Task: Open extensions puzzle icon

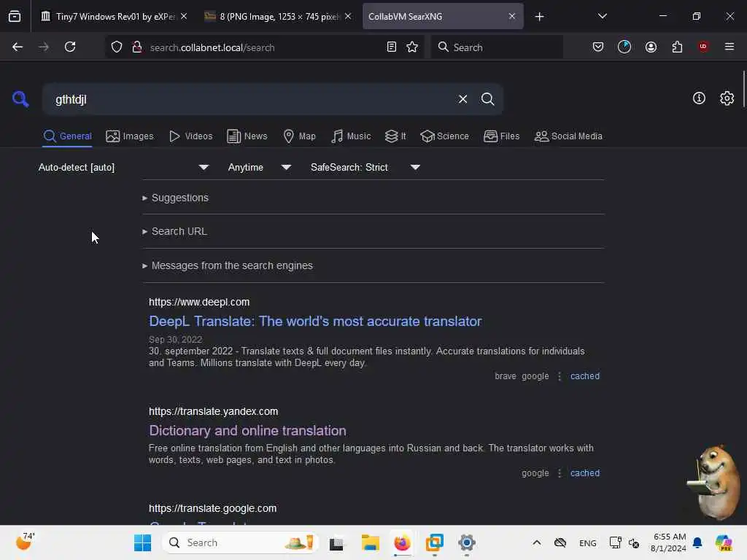Action: (677, 47)
